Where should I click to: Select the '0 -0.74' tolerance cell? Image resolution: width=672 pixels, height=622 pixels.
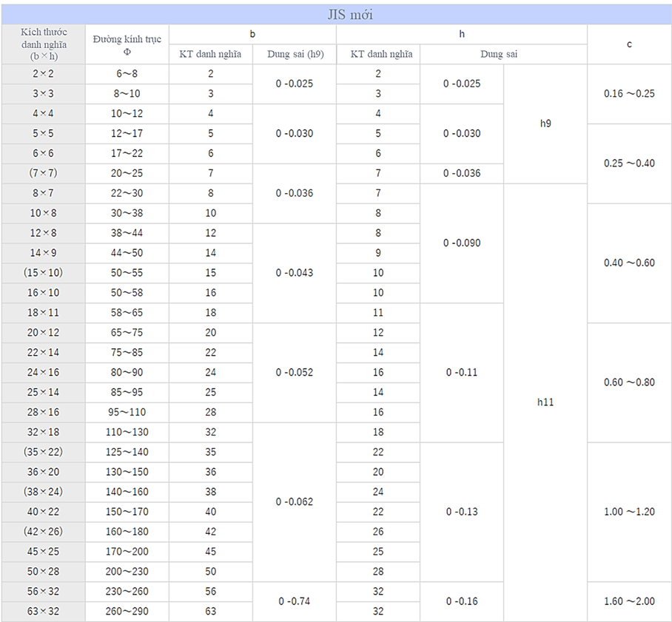(295, 601)
